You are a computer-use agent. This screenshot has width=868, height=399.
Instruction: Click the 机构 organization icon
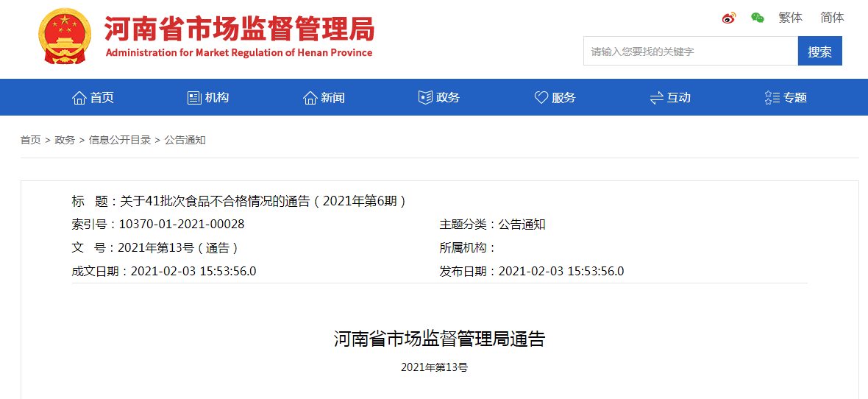(x=194, y=98)
